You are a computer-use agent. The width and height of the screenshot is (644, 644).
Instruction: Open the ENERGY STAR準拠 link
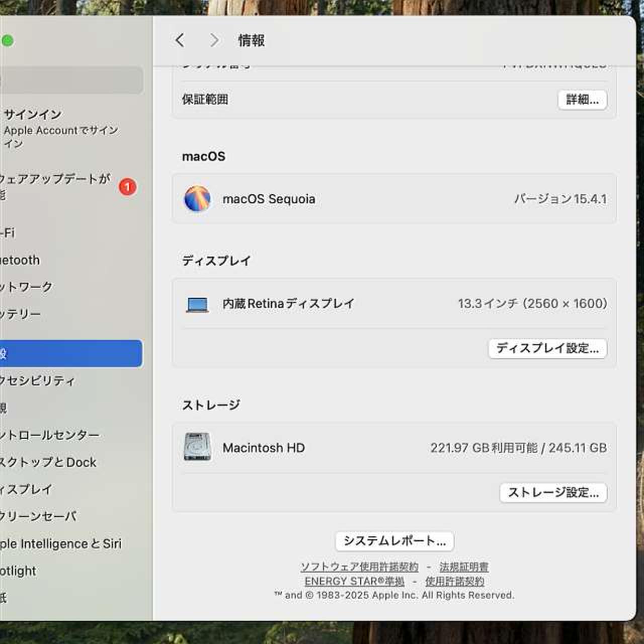point(354,582)
